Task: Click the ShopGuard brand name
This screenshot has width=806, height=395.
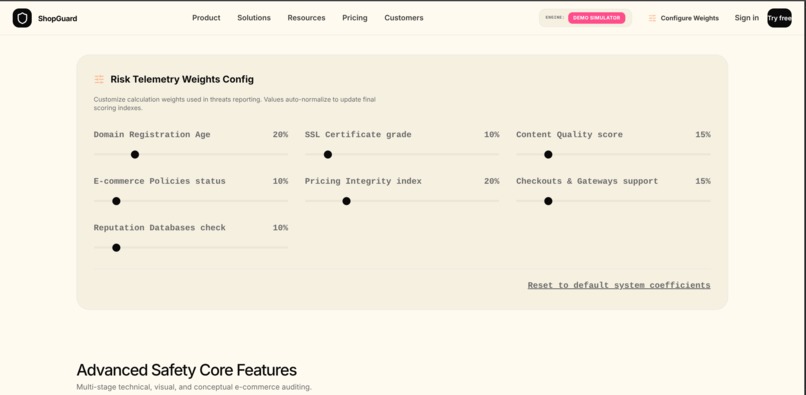Action: [58, 19]
